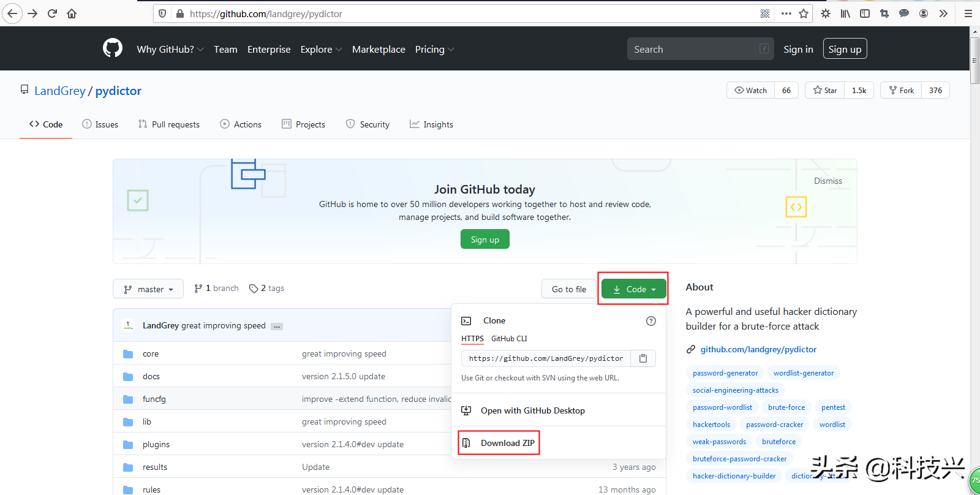
Task: Reload the page with the refresh icon
Action: [52, 13]
